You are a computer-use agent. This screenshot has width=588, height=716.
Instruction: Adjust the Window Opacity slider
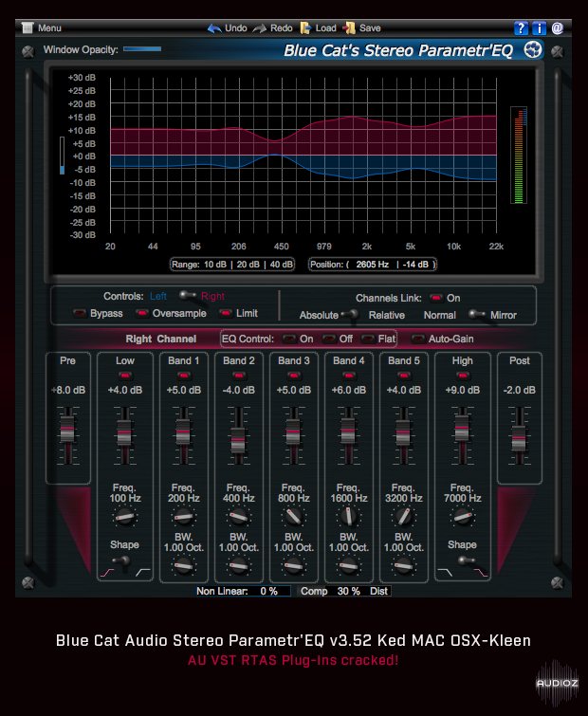coord(142,49)
